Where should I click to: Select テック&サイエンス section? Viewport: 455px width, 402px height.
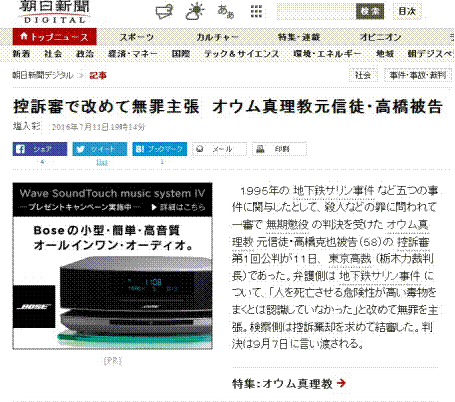[x=242, y=54]
